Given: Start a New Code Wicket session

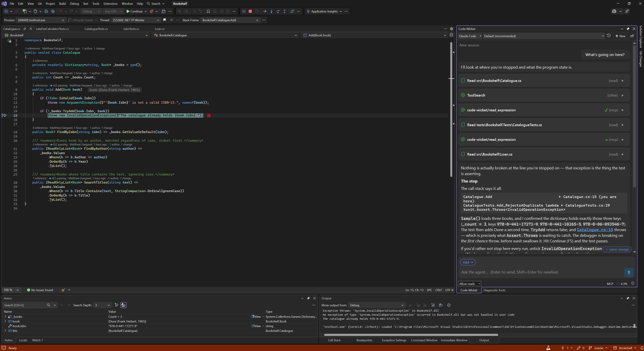Looking at the screenshot, I should (x=620, y=36).
